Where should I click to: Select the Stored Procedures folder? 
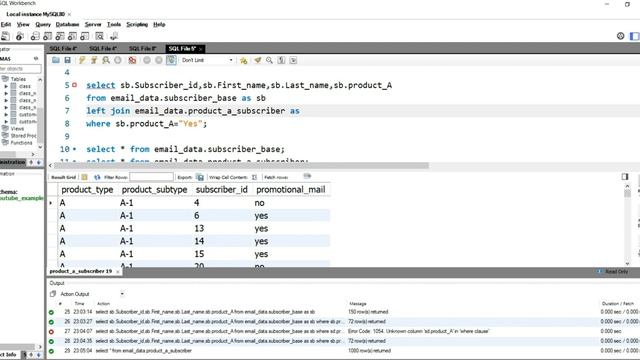23,136
